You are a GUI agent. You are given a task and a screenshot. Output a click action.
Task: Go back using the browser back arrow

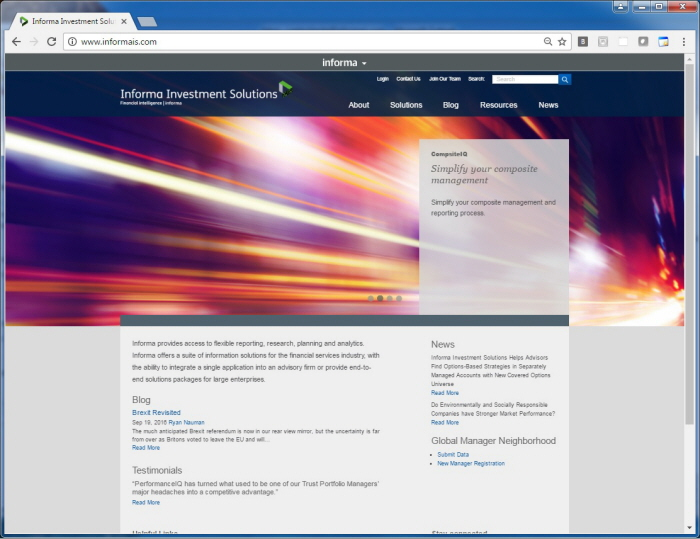coord(17,42)
